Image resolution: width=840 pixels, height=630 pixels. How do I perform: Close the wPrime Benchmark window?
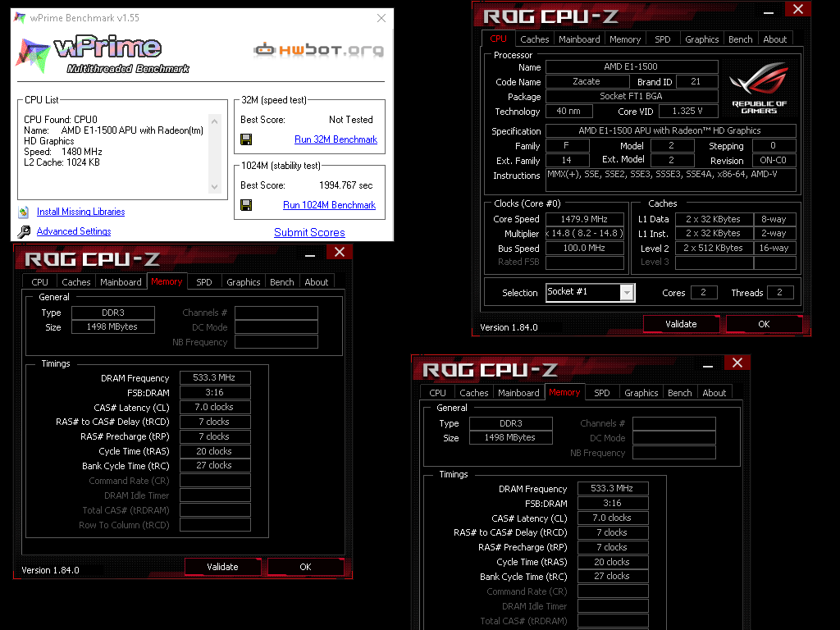click(x=381, y=18)
